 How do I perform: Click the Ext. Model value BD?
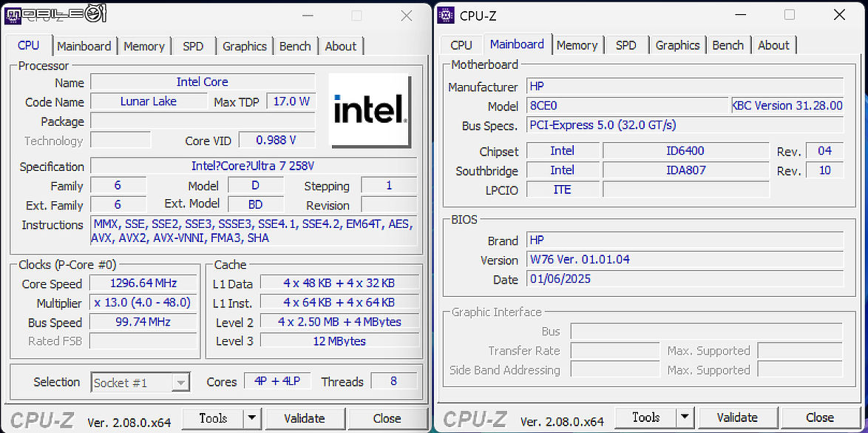[x=255, y=204]
